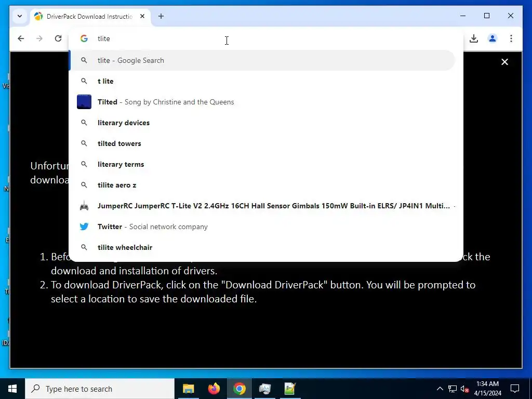Select 'Tilted - Song by Christine and the Queens'
This screenshot has height=399, width=532.
(x=262, y=102)
